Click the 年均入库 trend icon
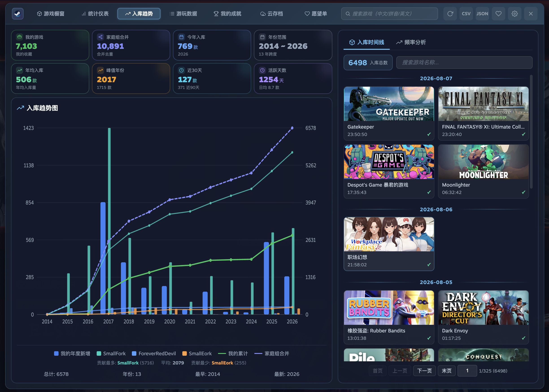Viewport: 549px width, 392px height. (20, 70)
